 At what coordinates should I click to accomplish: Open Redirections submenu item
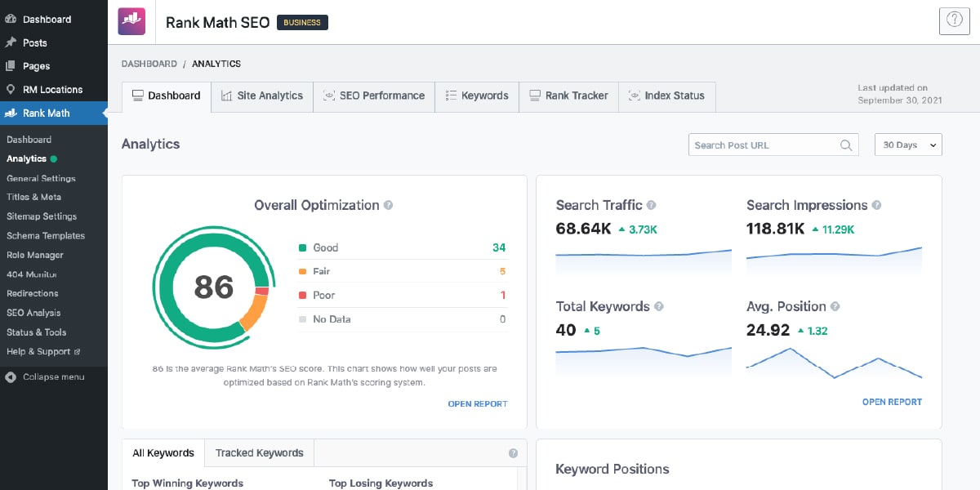[x=33, y=293]
